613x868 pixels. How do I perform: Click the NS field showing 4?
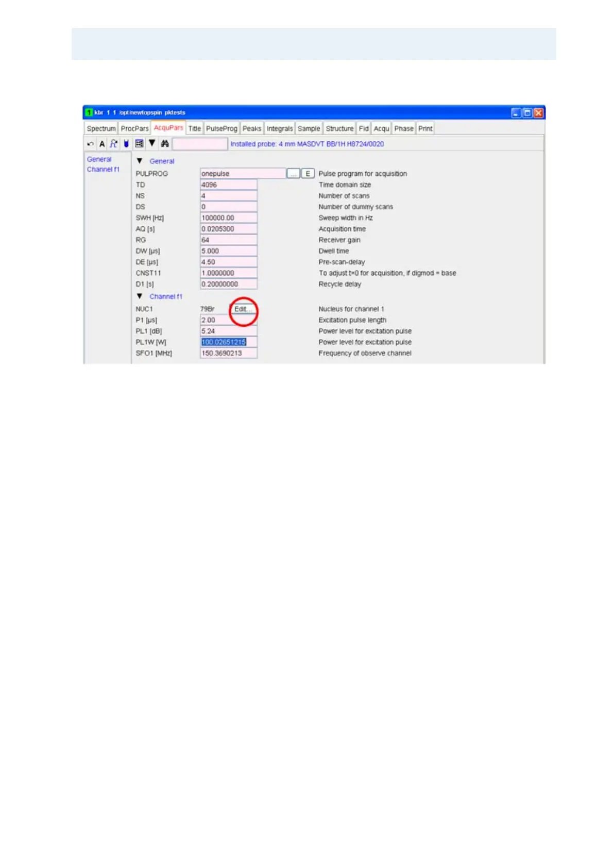coord(229,196)
